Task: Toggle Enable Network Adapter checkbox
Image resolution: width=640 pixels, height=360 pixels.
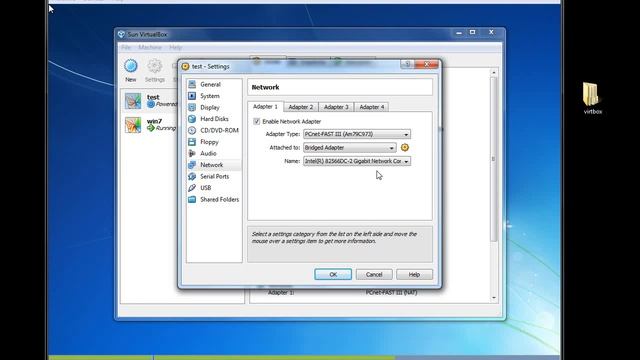Action: coord(257,121)
